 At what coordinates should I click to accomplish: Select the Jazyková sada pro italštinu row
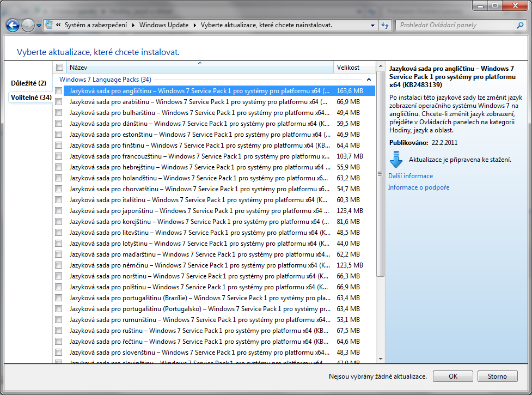[219, 200]
